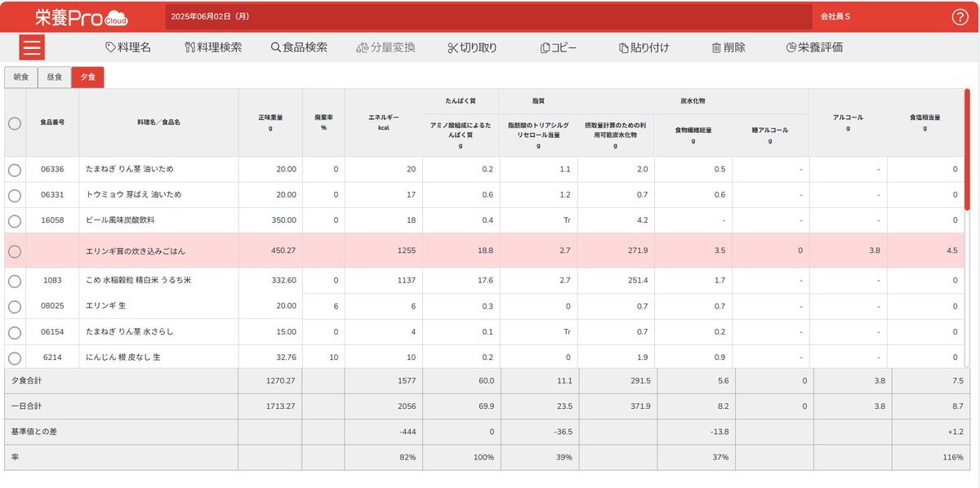Open 栄養評価 nutrition evaluation

click(814, 47)
